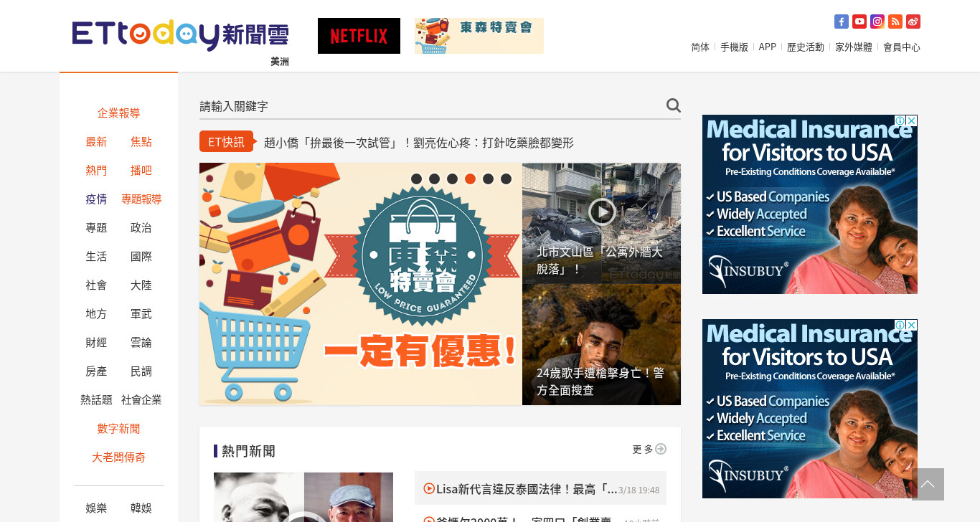
Task: Open the Instagram social icon
Action: [x=877, y=22]
